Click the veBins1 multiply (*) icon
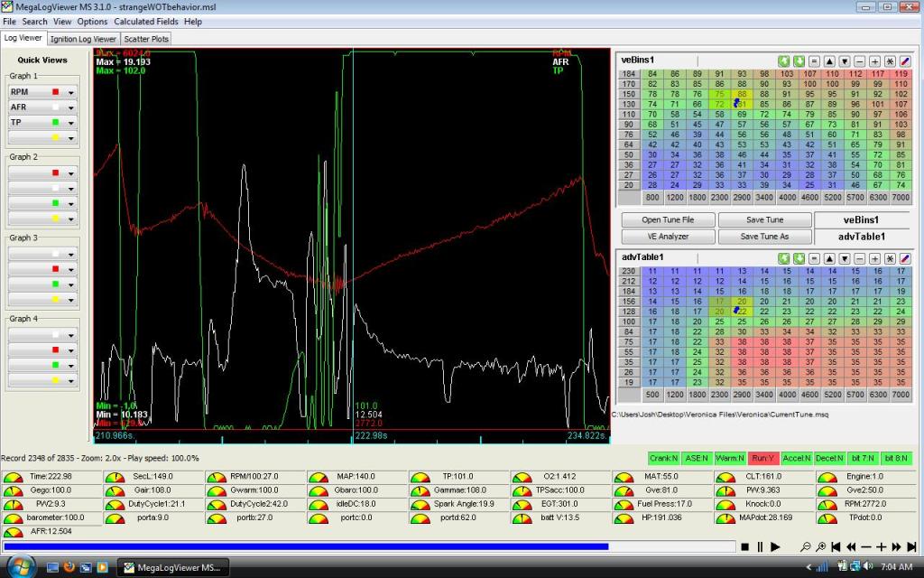Image resolution: width=924 pixels, height=578 pixels. click(890, 59)
